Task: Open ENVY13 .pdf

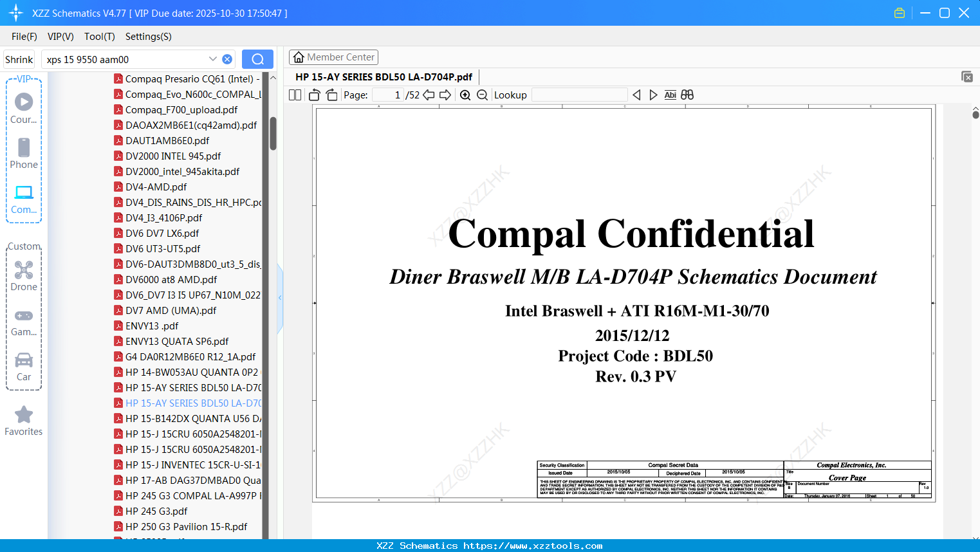Action: pos(147,326)
